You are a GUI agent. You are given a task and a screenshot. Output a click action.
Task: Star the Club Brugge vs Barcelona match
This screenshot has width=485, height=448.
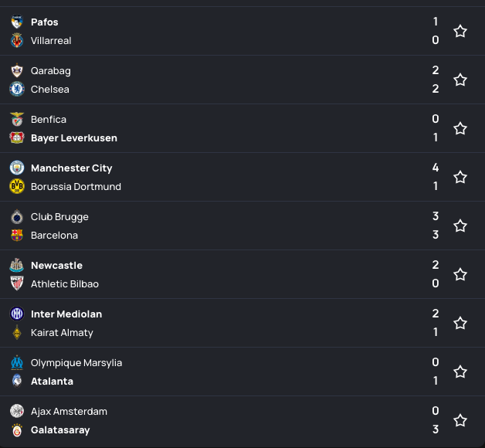pos(460,226)
